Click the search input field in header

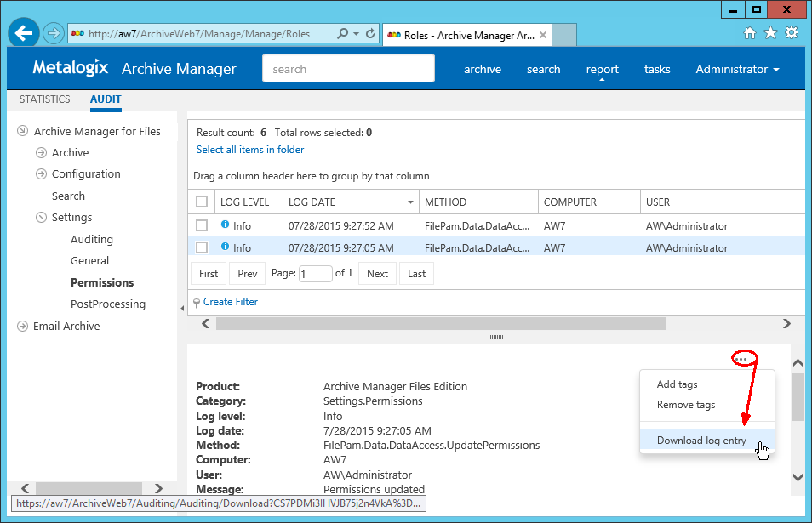click(348, 69)
